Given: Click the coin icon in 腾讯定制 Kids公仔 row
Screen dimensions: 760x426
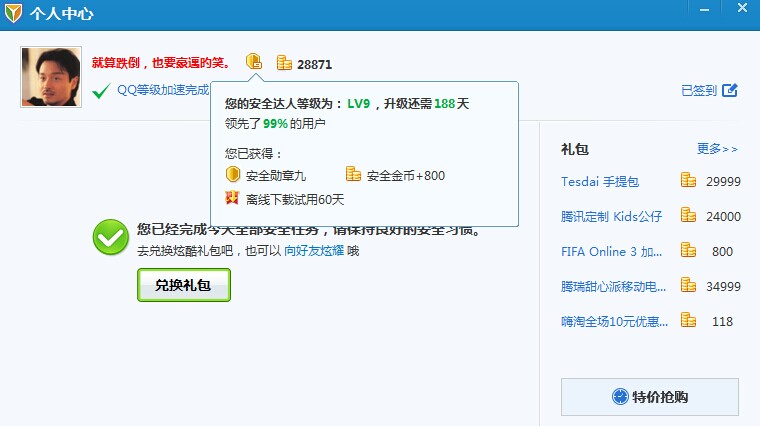Looking at the screenshot, I should click(688, 215).
